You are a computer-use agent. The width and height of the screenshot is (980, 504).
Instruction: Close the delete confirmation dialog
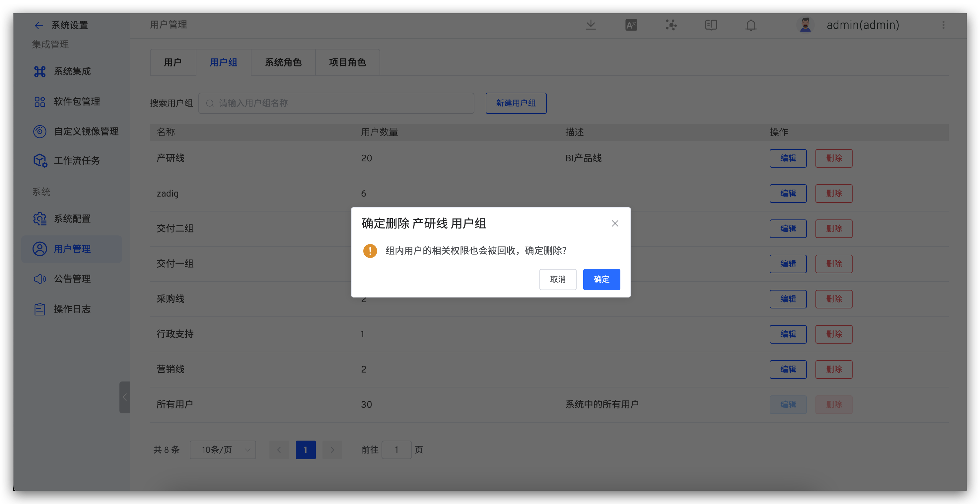point(615,223)
